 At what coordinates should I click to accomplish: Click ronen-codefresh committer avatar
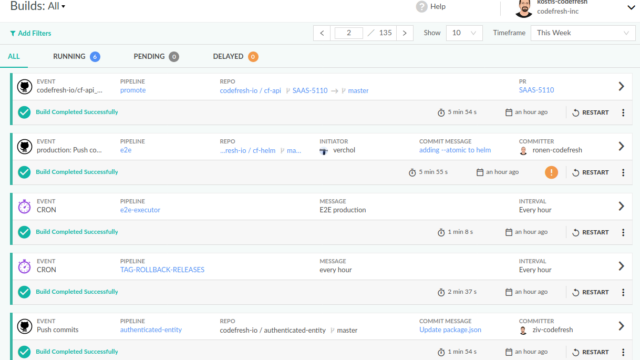tap(523, 151)
